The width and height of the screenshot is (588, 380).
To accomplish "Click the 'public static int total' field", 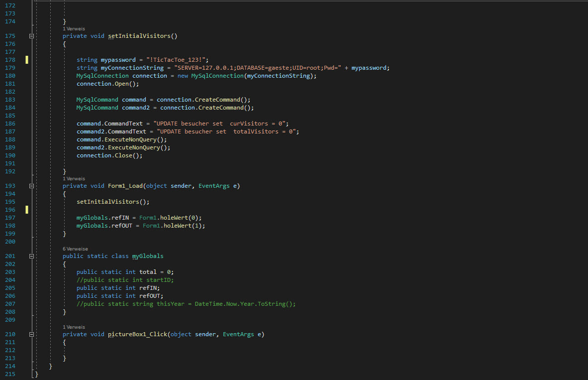I will [x=124, y=272].
